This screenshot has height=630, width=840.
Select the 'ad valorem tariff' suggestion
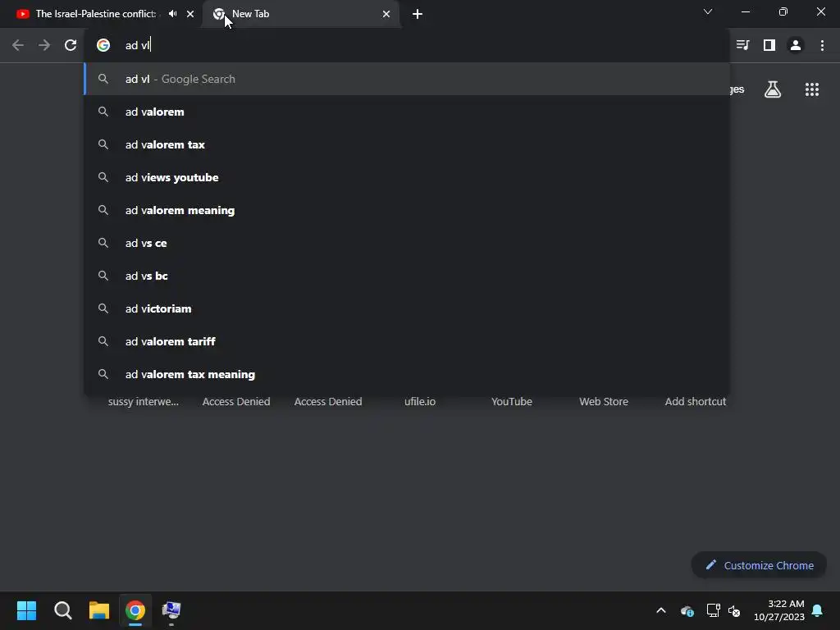(407, 341)
